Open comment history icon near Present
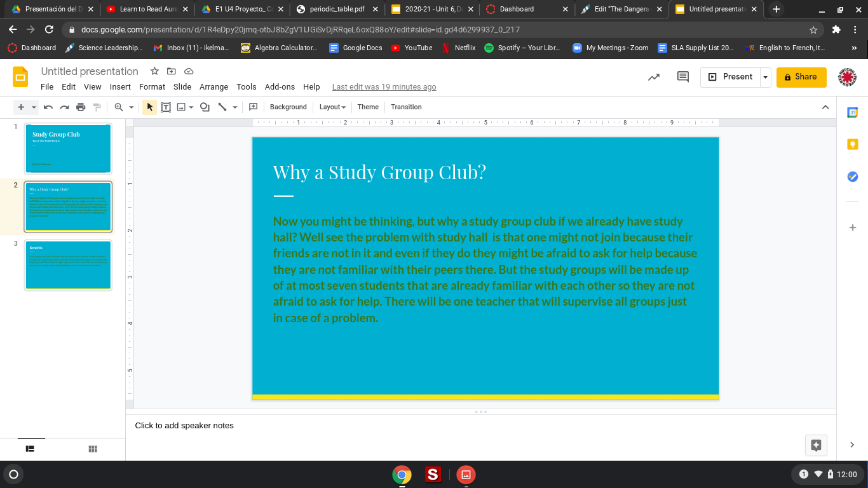Viewport: 868px width, 488px height. [683, 77]
